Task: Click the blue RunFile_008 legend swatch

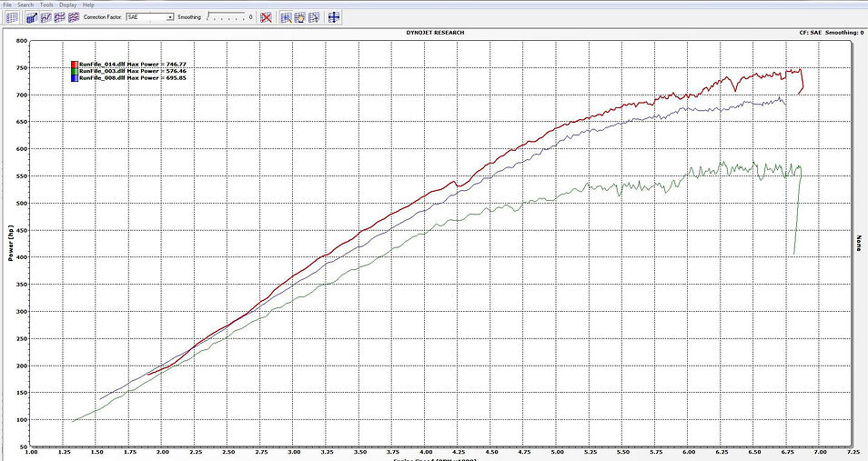Action: [x=75, y=78]
